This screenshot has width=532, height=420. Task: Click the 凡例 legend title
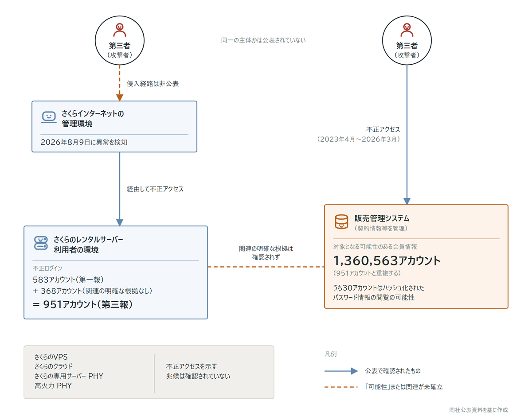(x=330, y=354)
